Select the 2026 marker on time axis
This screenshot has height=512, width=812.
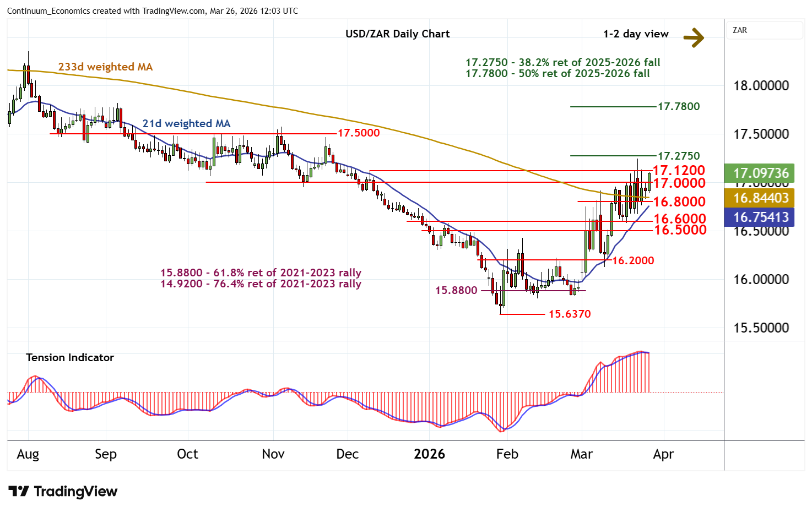[429, 454]
